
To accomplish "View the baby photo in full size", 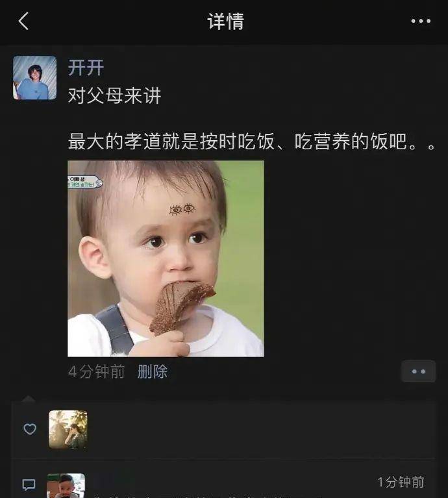I will (166, 258).
